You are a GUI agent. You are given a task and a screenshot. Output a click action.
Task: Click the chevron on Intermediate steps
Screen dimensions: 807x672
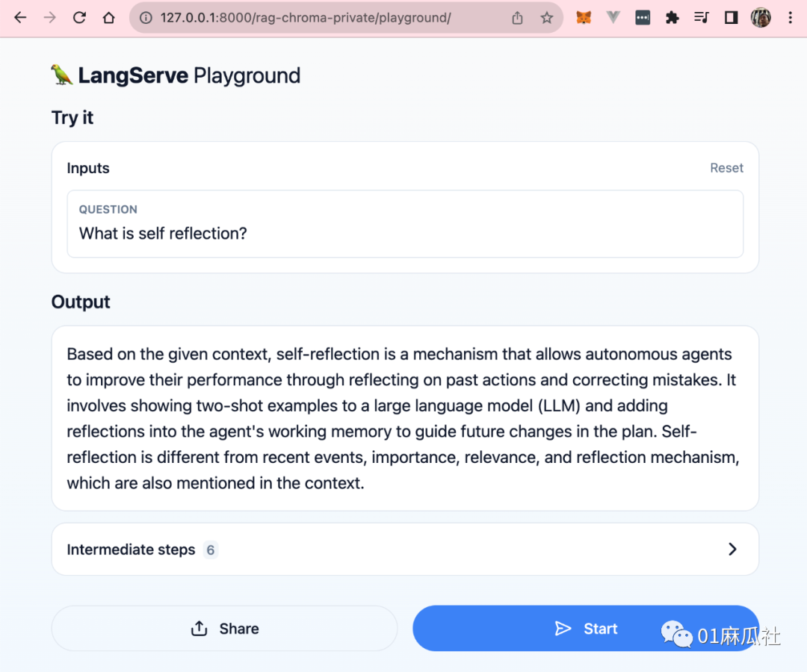coord(732,549)
